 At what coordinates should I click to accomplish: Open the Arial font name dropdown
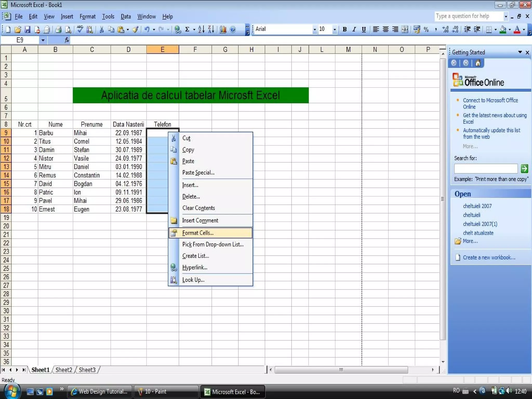click(x=315, y=29)
